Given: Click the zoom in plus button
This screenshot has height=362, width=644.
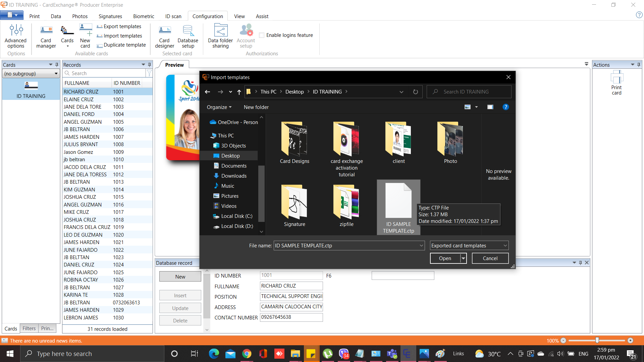Looking at the screenshot, I should (x=630, y=341).
